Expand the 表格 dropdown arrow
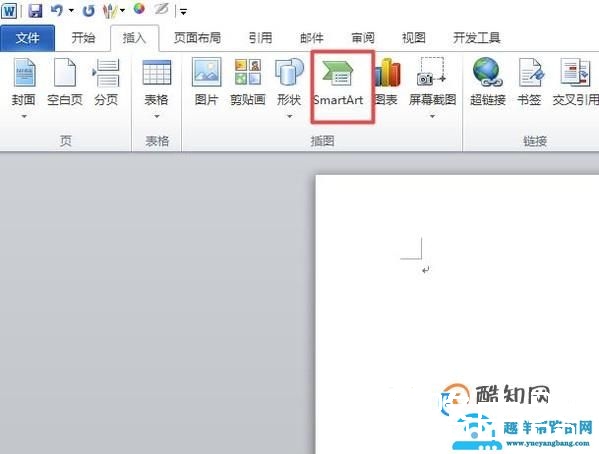Viewport: 599px width, 454px height. (x=157, y=116)
